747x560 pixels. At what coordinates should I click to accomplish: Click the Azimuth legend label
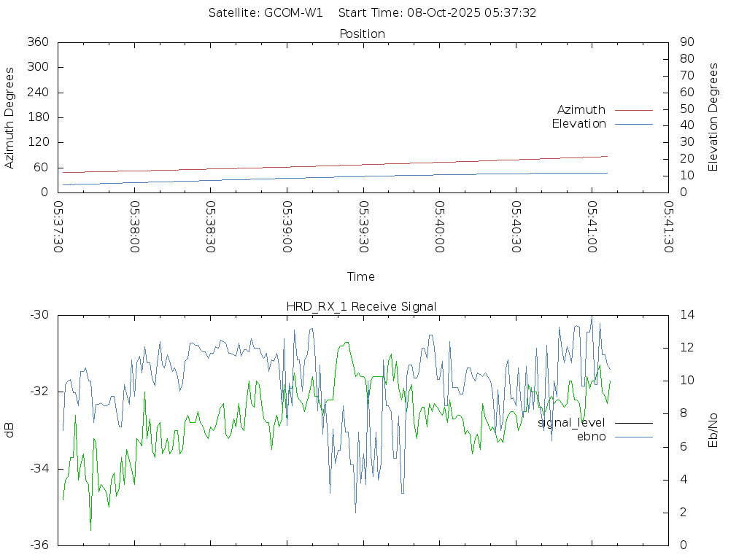point(581,110)
